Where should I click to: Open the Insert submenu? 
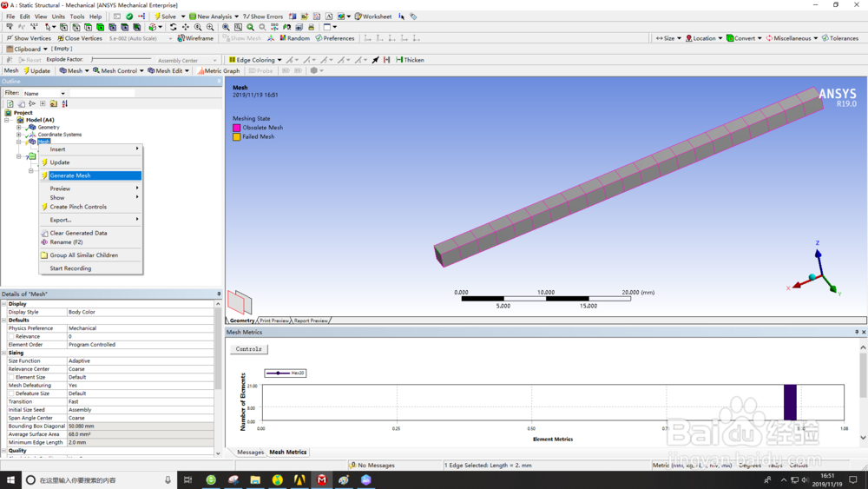pos(91,149)
